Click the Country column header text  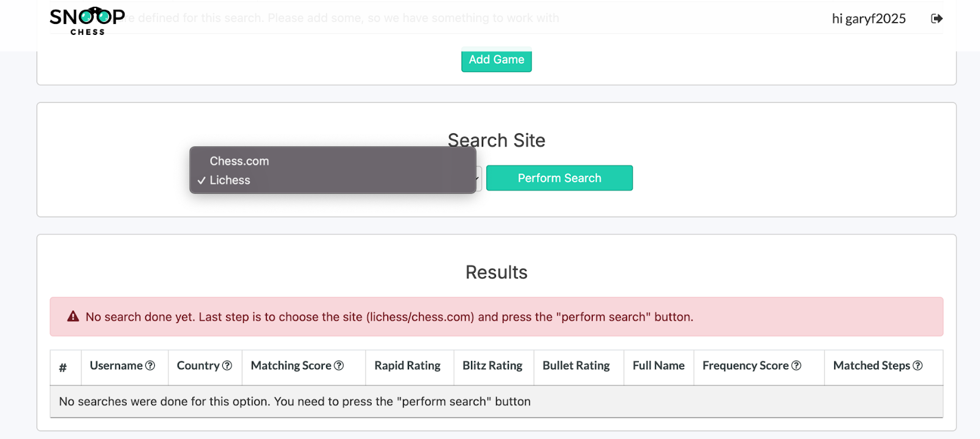coord(198,365)
